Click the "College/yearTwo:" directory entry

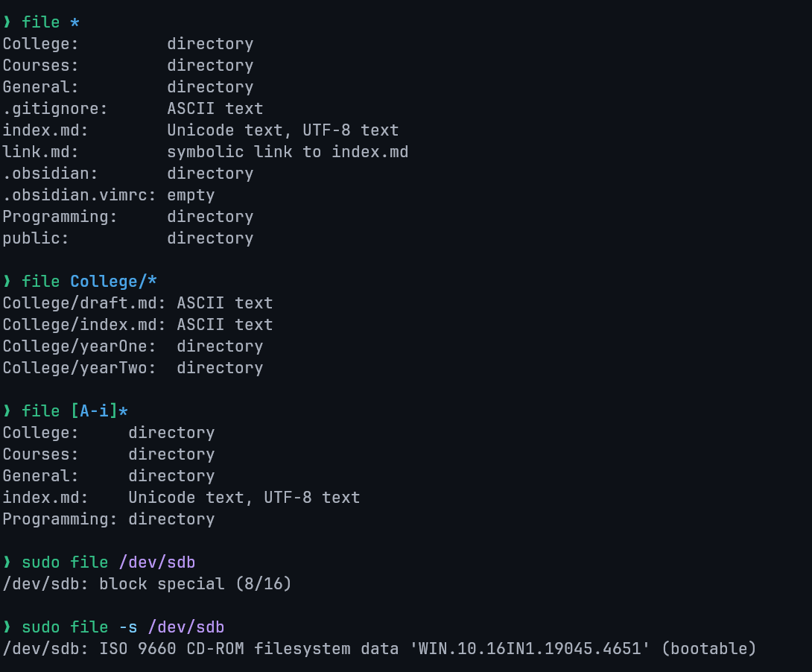(x=79, y=368)
